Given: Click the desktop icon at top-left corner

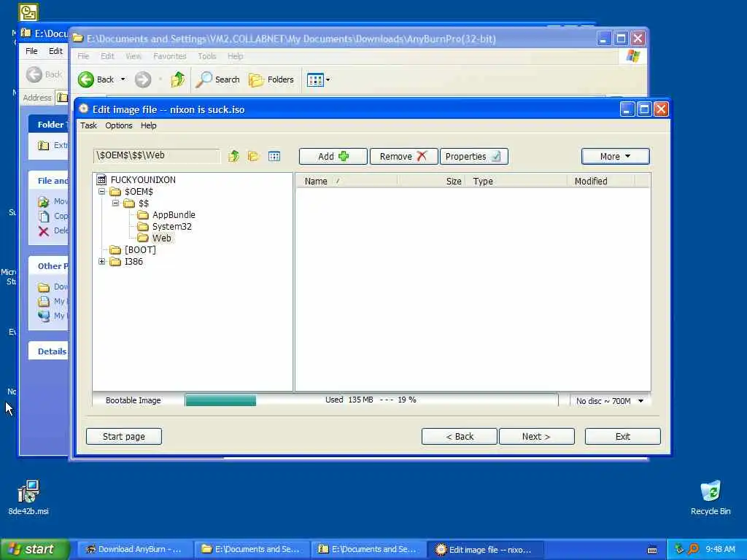Looking at the screenshot, I should (28, 12).
